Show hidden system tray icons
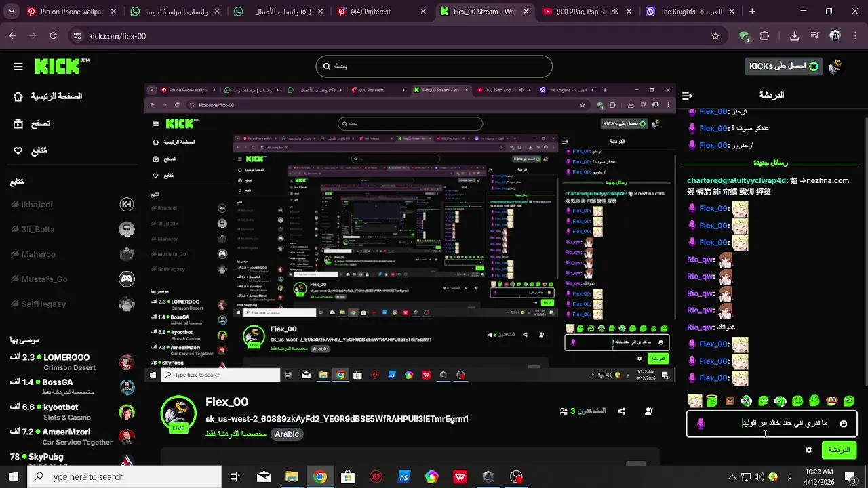Image resolution: width=868 pixels, height=488 pixels. click(732, 477)
